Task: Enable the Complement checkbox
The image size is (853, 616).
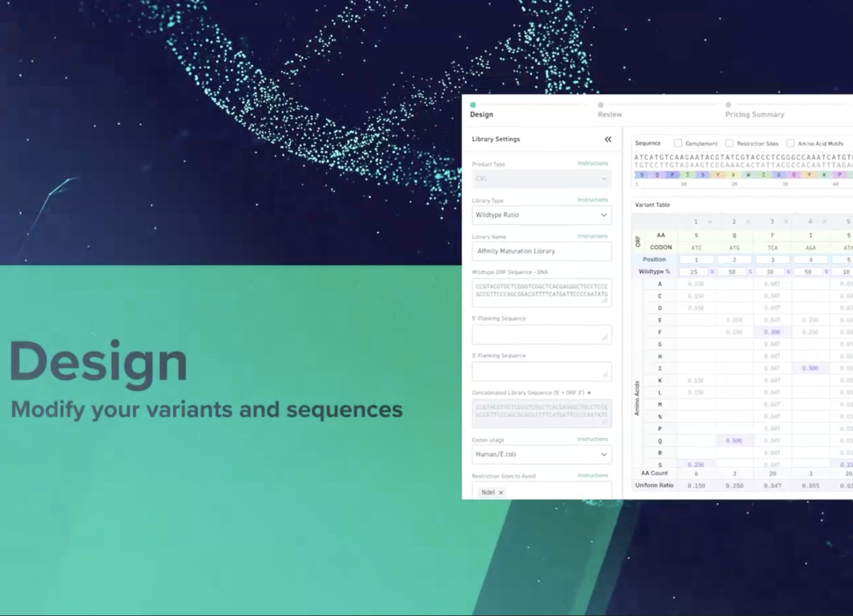Action: (x=678, y=143)
